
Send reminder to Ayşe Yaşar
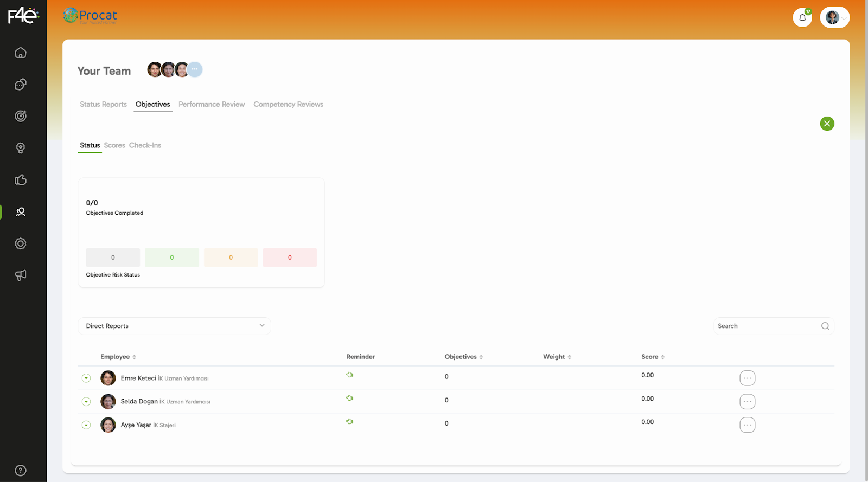[350, 421]
